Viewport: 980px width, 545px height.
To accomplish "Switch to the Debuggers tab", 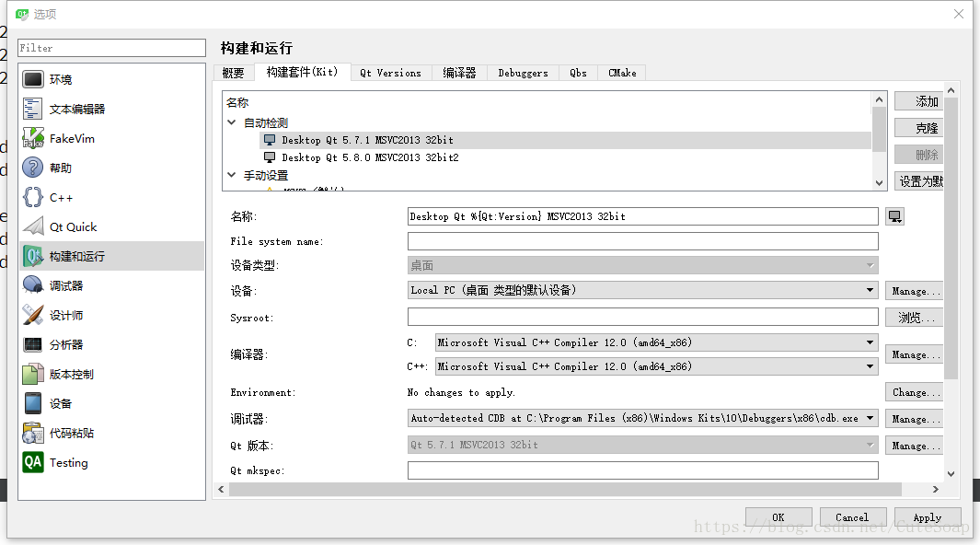I will coord(523,73).
